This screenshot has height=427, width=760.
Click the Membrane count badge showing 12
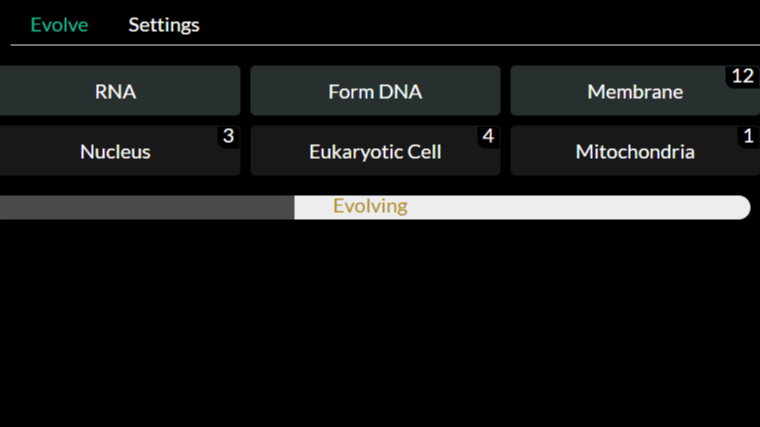741,77
